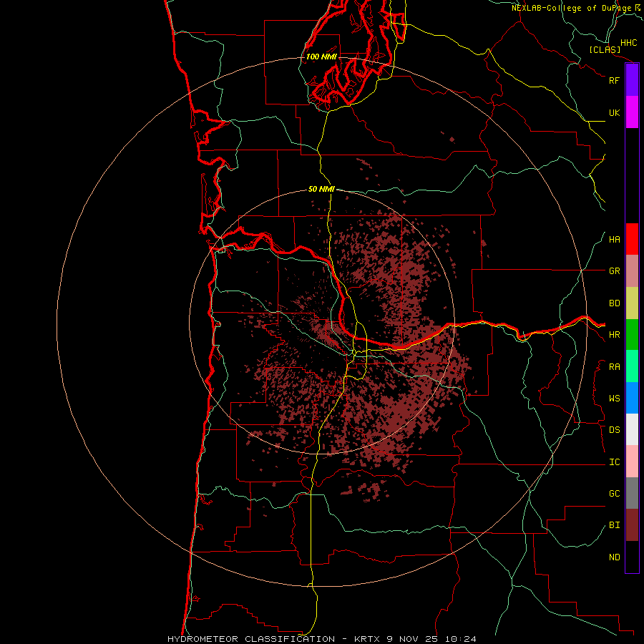This screenshot has height=644, width=644.
Task: Click the BI brown legend swatch
Action: click(x=632, y=525)
